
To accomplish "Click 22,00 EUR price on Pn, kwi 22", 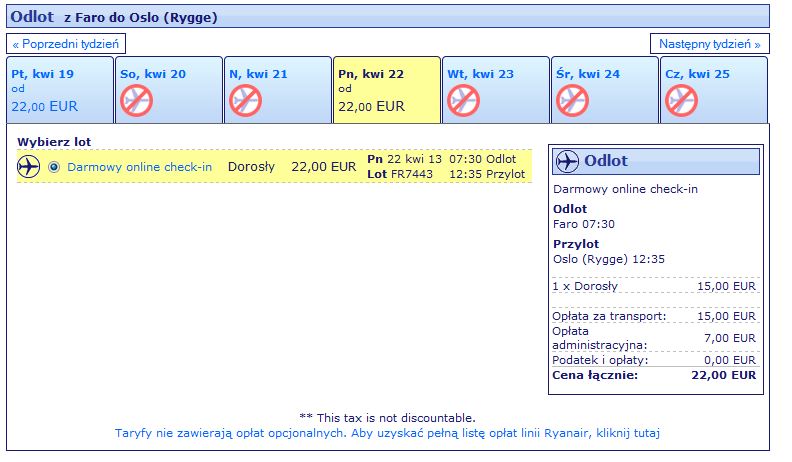I will [x=371, y=107].
